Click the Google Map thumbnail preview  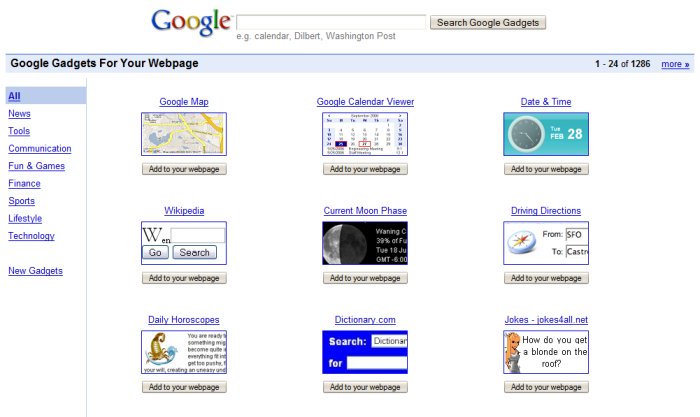184,134
